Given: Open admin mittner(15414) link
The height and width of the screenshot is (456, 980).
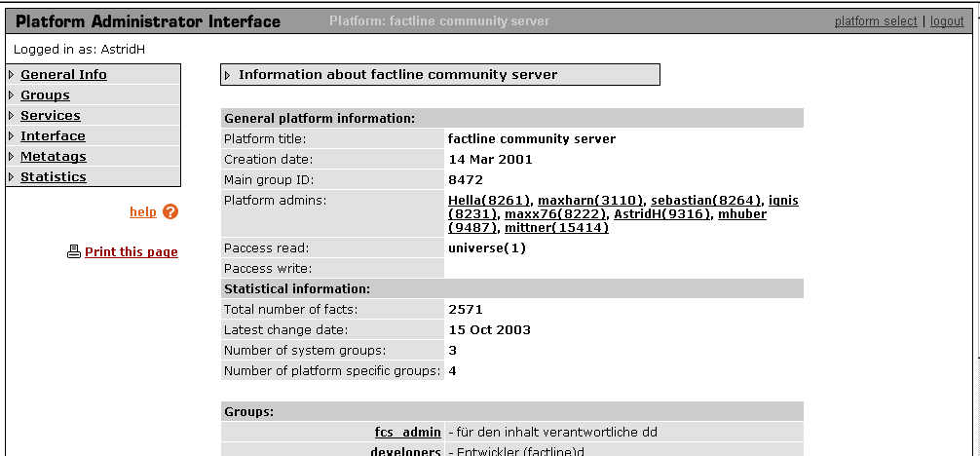Looking at the screenshot, I should [x=556, y=228].
